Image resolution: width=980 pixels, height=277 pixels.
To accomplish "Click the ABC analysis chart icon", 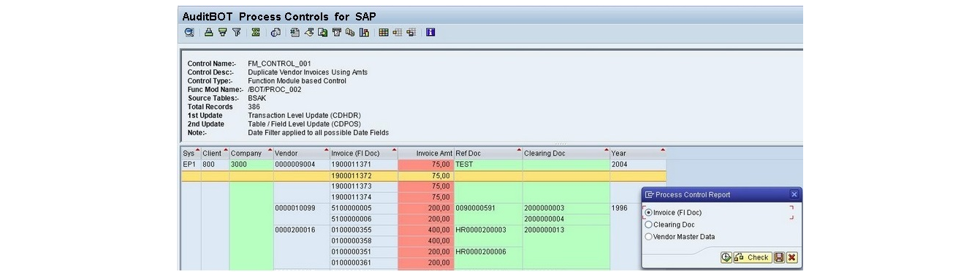I will pyautogui.click(x=364, y=32).
